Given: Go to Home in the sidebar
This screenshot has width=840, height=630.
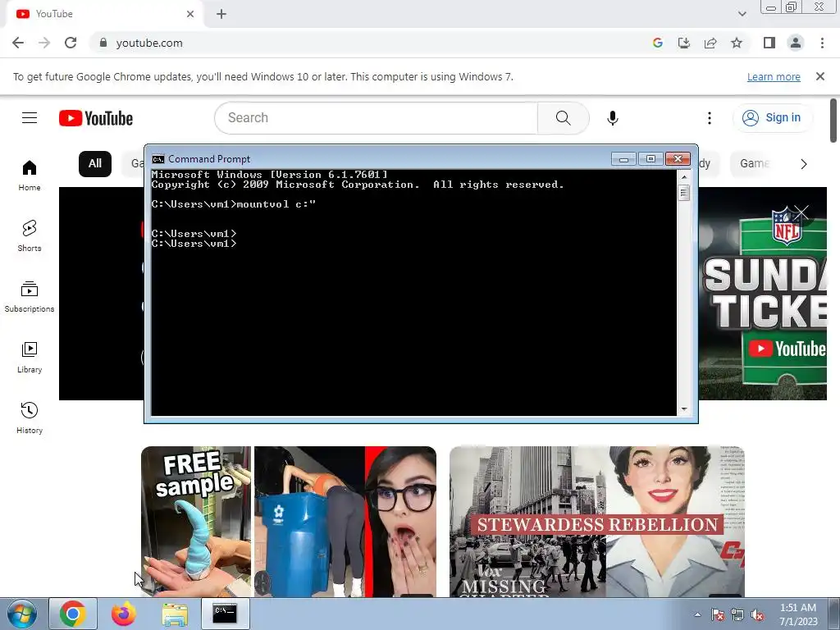Looking at the screenshot, I should [x=30, y=176].
